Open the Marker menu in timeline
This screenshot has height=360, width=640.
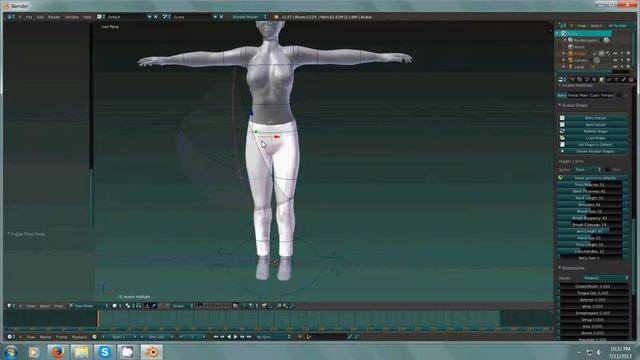(45, 337)
